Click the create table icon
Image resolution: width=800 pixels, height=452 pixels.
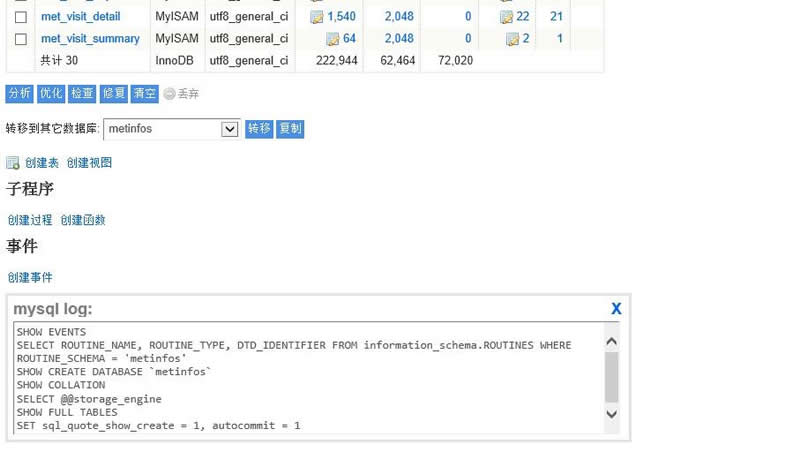(x=13, y=163)
